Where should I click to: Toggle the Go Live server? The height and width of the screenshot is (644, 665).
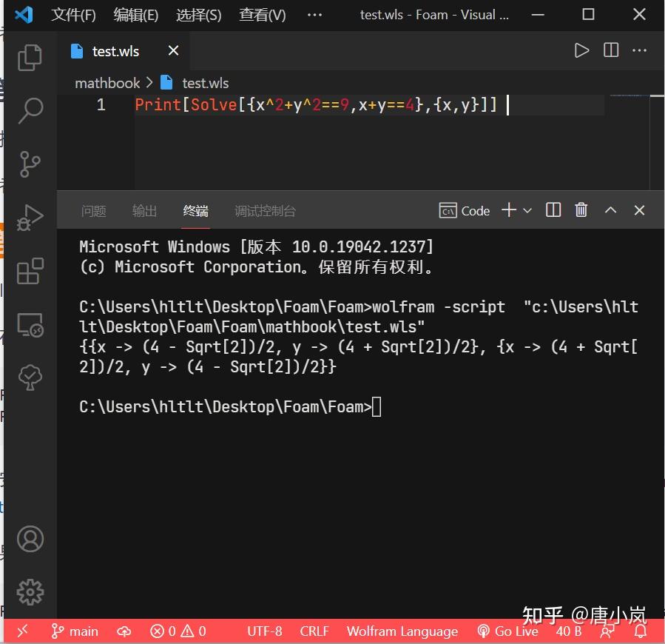pos(507,631)
